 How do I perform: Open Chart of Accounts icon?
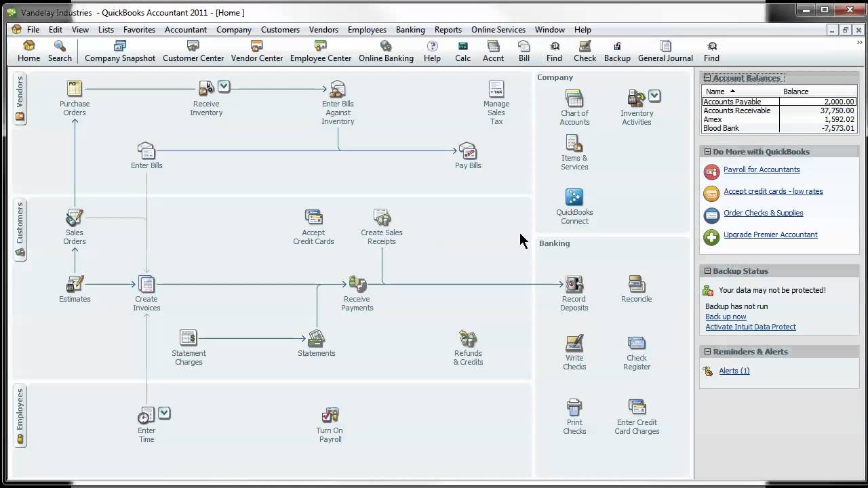(x=574, y=98)
